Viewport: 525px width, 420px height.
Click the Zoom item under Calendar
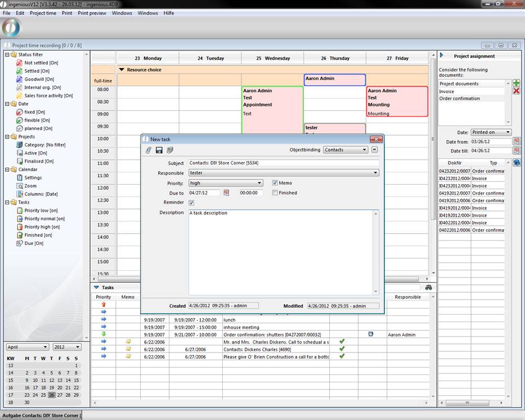pos(30,186)
